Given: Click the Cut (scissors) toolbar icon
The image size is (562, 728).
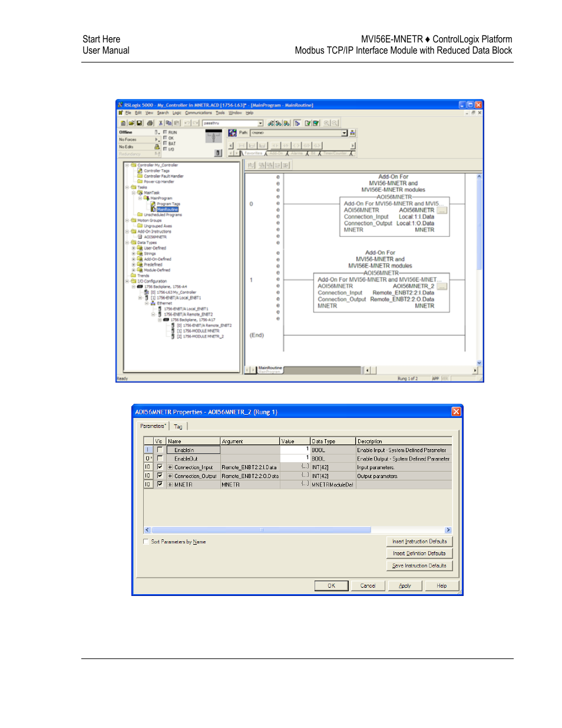Looking at the screenshot, I should [x=160, y=123].
